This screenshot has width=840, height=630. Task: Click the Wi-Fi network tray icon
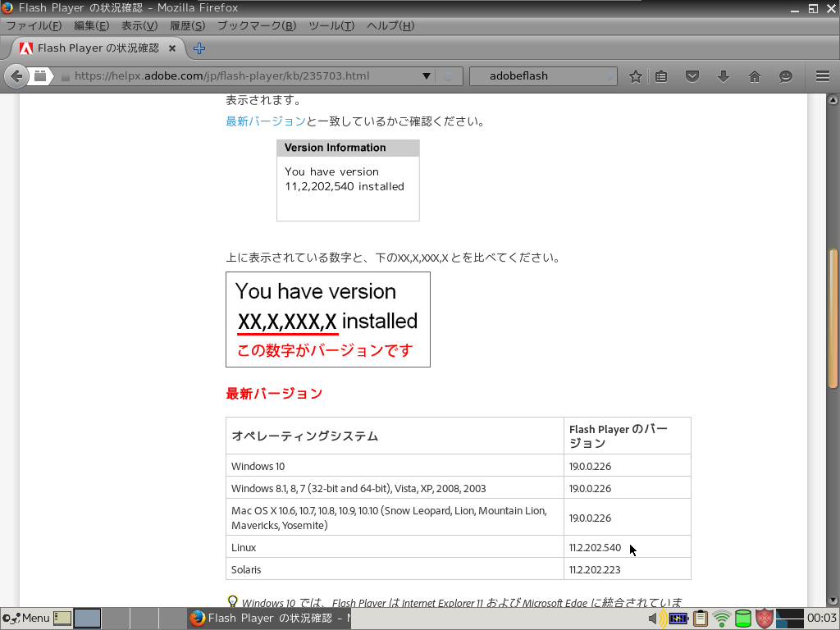point(722,619)
